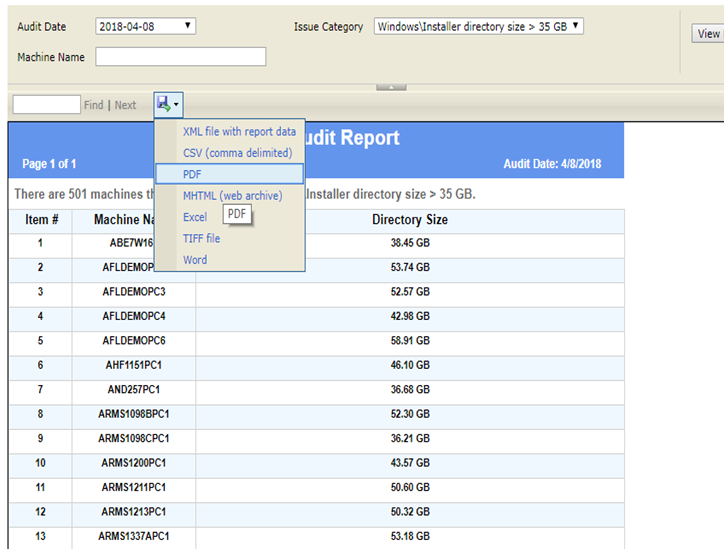724x549 pixels.
Task: Choose TIFF file export
Action: pyautogui.click(x=201, y=238)
